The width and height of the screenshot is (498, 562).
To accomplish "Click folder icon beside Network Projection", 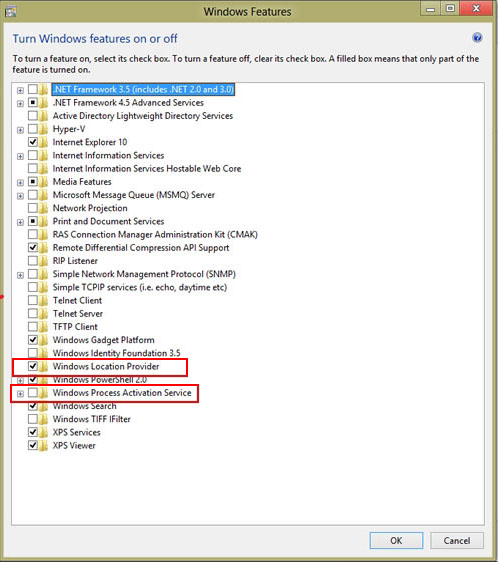I will coord(43,208).
